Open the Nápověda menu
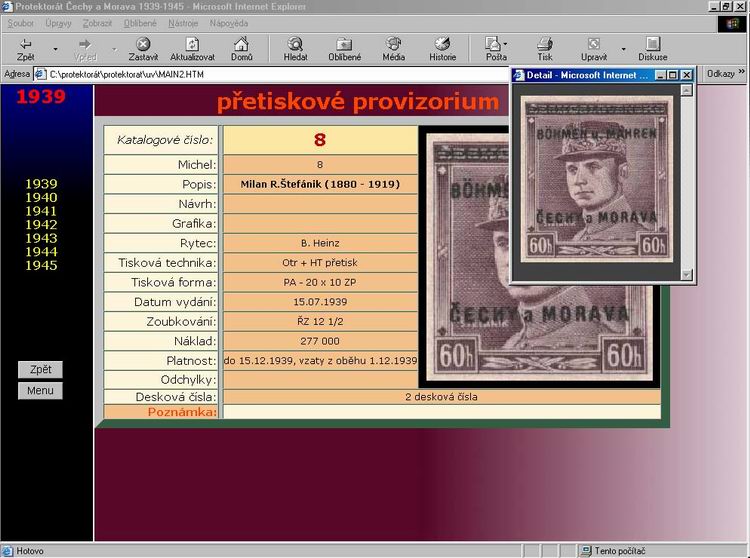 pyautogui.click(x=229, y=23)
